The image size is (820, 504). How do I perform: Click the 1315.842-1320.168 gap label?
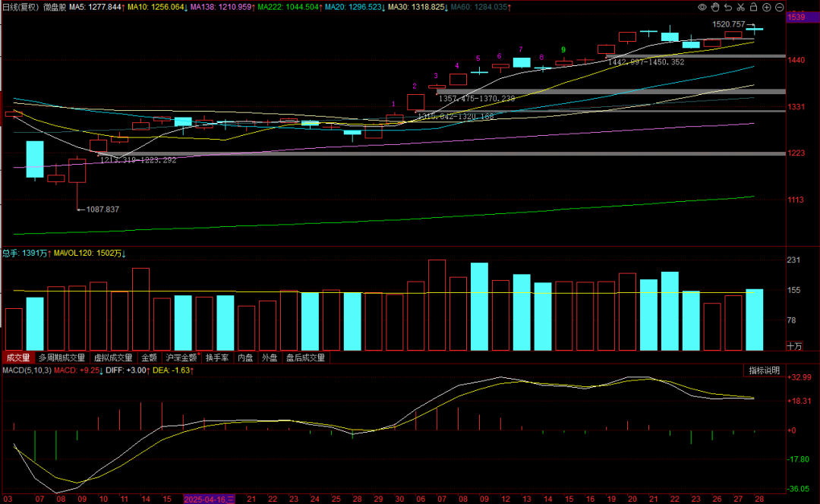click(x=456, y=116)
